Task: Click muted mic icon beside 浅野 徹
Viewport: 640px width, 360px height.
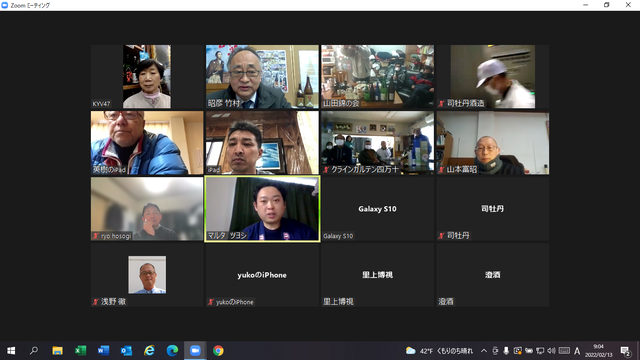Action: (96, 302)
